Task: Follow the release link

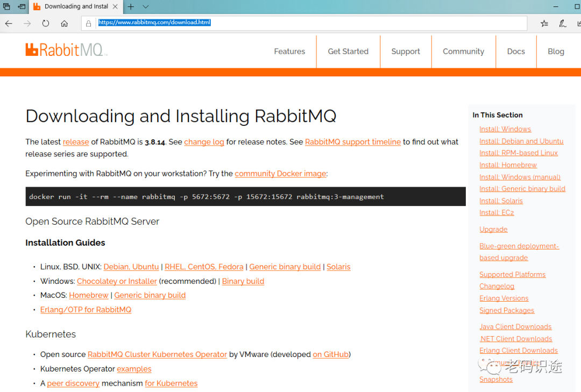Action: click(x=76, y=142)
